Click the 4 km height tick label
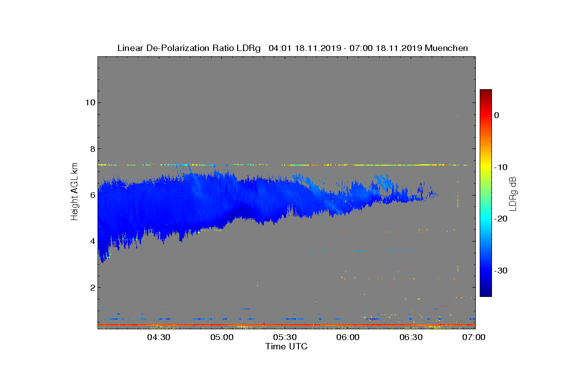Screen dimensions: 588x392 (x=92, y=241)
